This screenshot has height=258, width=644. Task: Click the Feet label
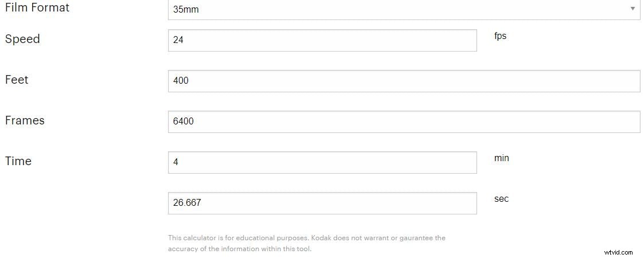pyautogui.click(x=17, y=80)
